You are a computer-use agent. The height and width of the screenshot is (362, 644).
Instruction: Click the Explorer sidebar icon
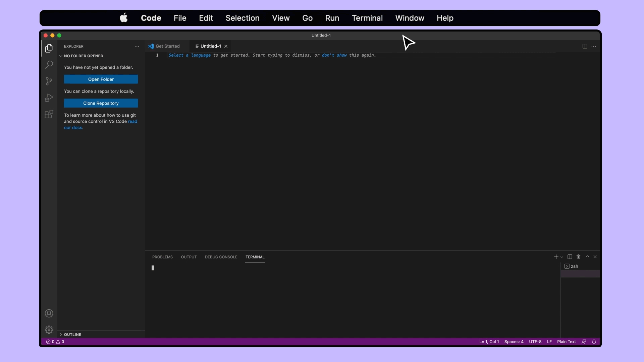point(49,48)
